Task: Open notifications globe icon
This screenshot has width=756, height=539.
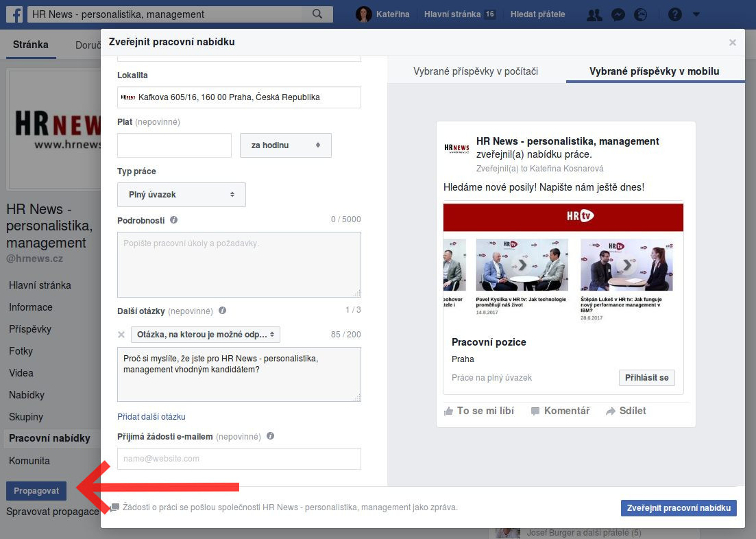Action: coord(640,14)
